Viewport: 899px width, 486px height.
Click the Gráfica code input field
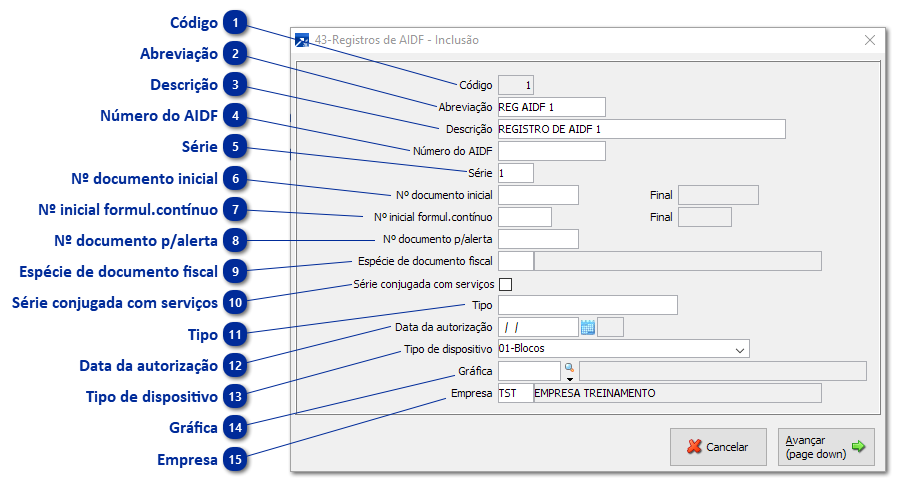click(x=529, y=371)
